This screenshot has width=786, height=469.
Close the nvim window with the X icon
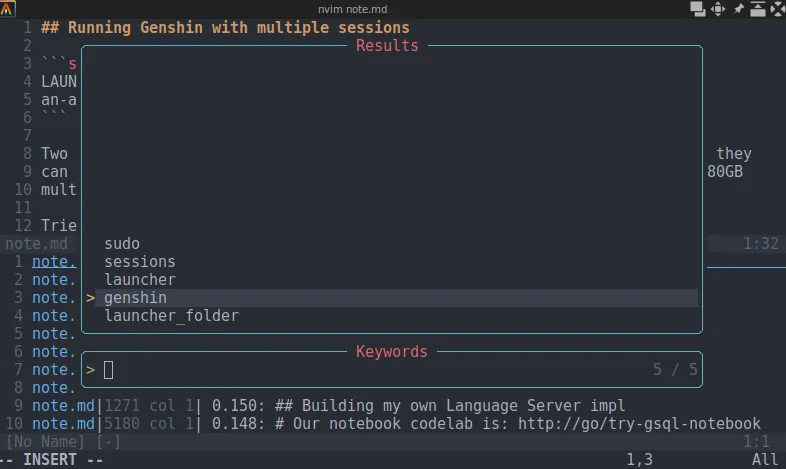776,9
